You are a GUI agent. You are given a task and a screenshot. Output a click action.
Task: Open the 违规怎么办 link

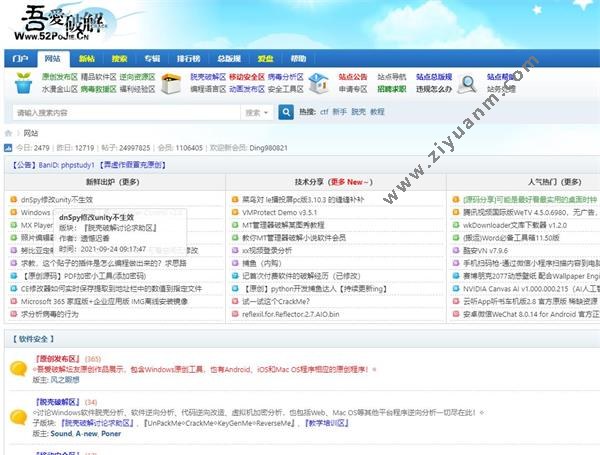coord(434,89)
